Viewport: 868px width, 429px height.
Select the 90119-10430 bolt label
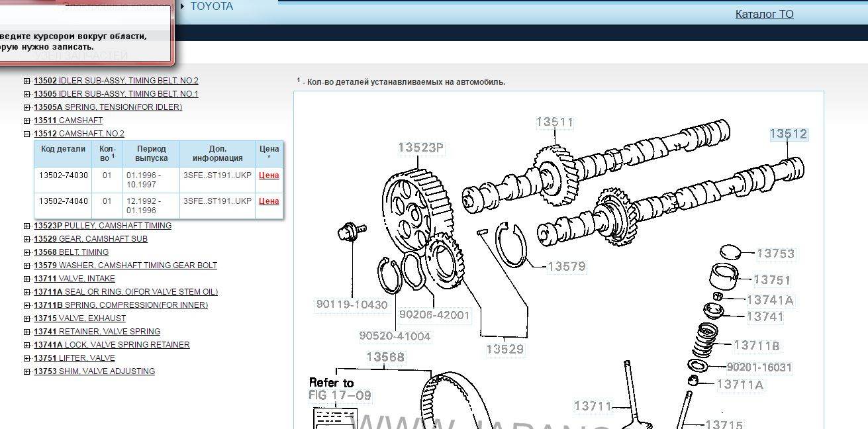[352, 305]
